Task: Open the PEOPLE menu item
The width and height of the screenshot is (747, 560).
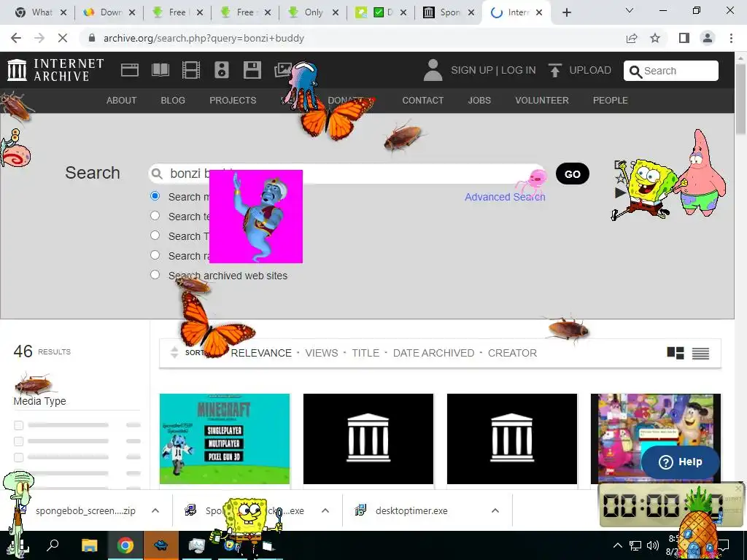Action: coord(611,101)
